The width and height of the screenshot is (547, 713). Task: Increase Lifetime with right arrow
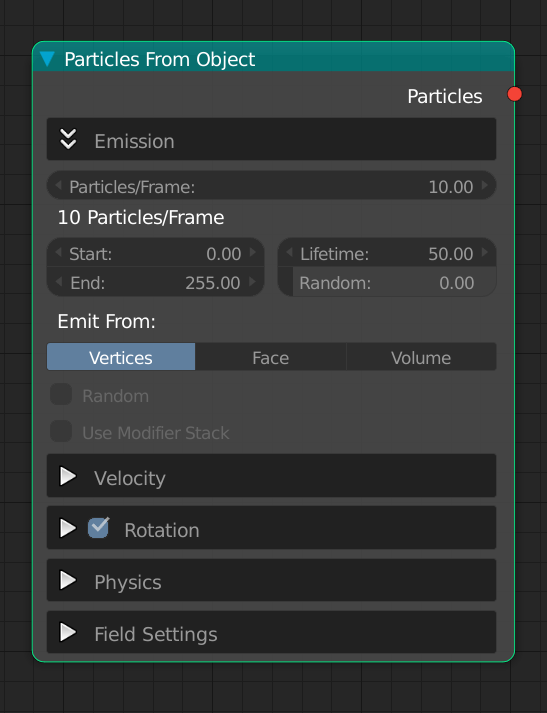click(485, 252)
